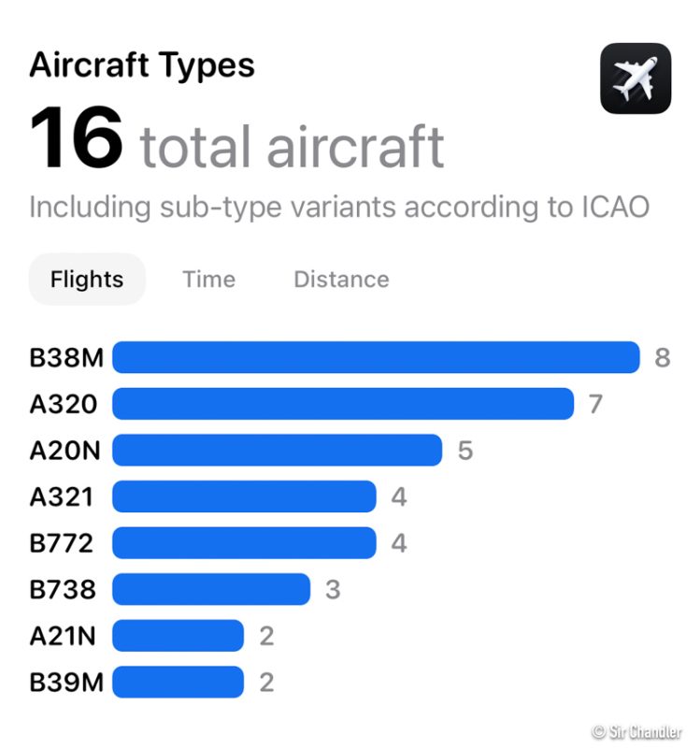Click the B738 bar
The image size is (700, 748).
pos(211,590)
